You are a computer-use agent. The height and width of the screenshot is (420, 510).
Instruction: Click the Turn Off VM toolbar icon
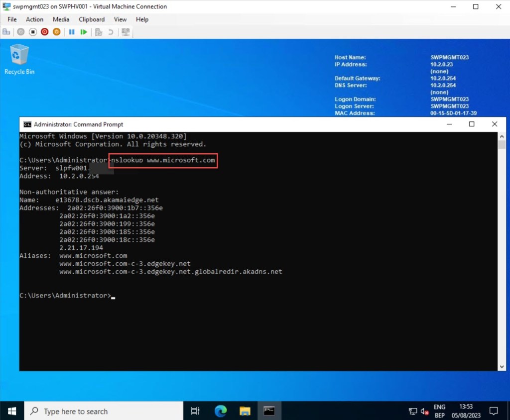click(33, 32)
